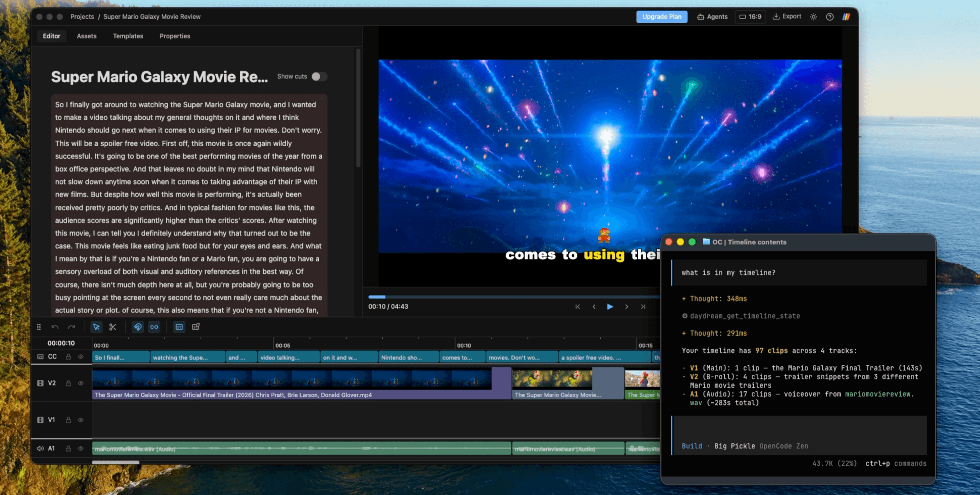Play the video preview
Screen dimensions: 980x495
pos(610,307)
